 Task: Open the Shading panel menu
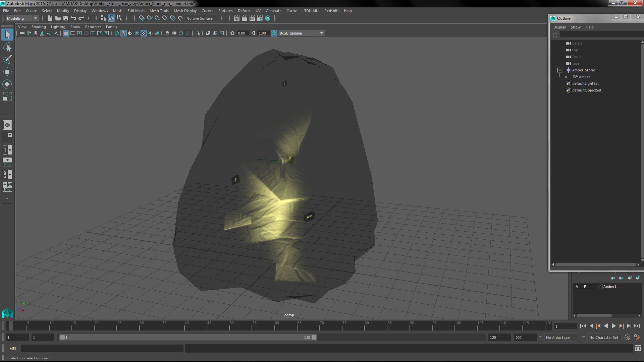tap(39, 27)
